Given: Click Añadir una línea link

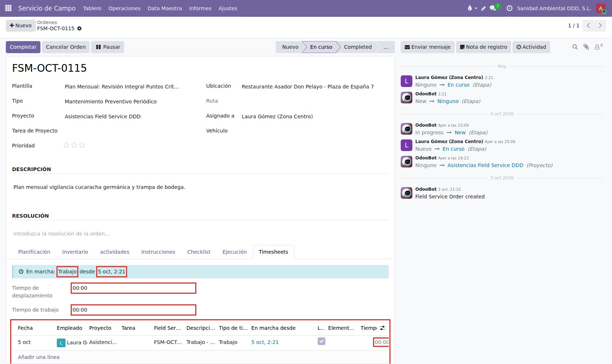Looking at the screenshot, I should (39, 357).
